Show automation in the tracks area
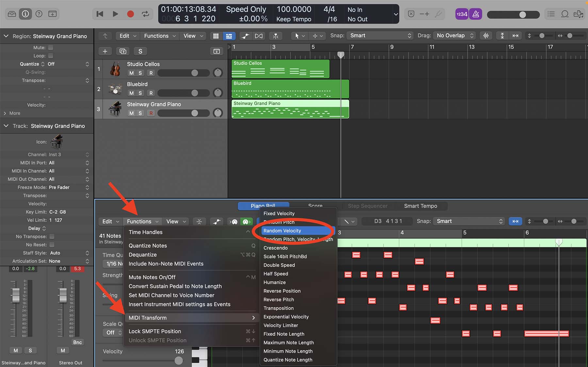 (245, 36)
